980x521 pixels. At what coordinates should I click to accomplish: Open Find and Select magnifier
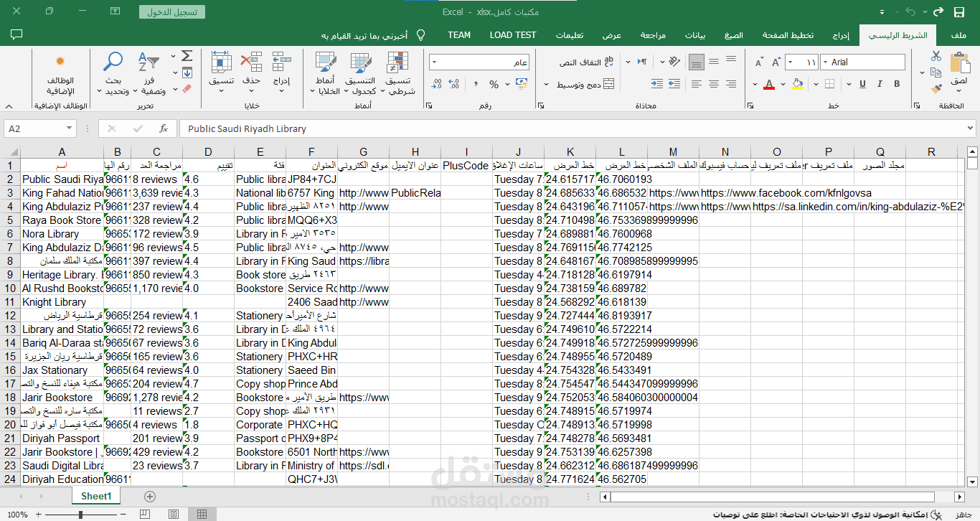115,72
